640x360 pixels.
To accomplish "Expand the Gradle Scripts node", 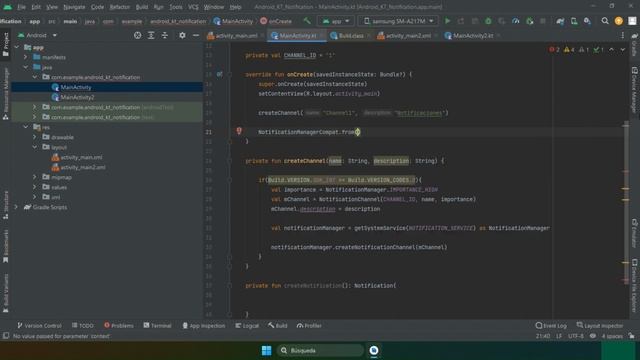I will [x=16, y=207].
